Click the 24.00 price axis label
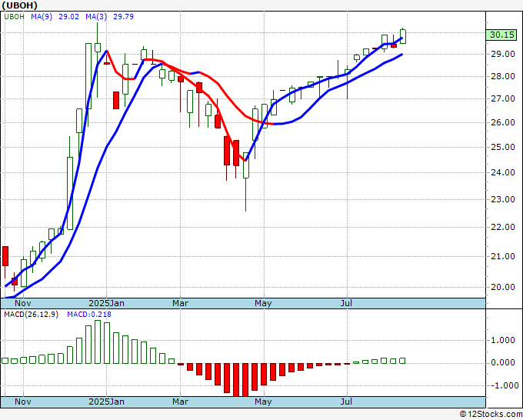Screen dimensions: 523x420 503,172
